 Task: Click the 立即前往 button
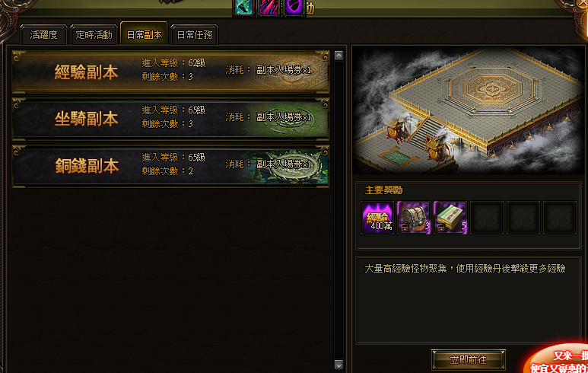click(x=469, y=360)
